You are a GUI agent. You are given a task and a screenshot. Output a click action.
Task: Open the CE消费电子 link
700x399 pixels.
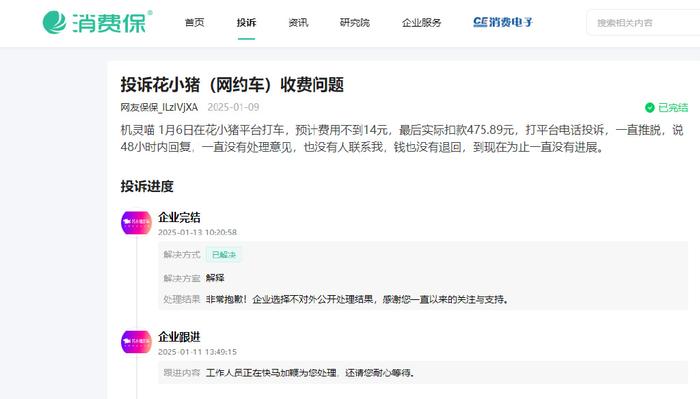click(x=503, y=22)
